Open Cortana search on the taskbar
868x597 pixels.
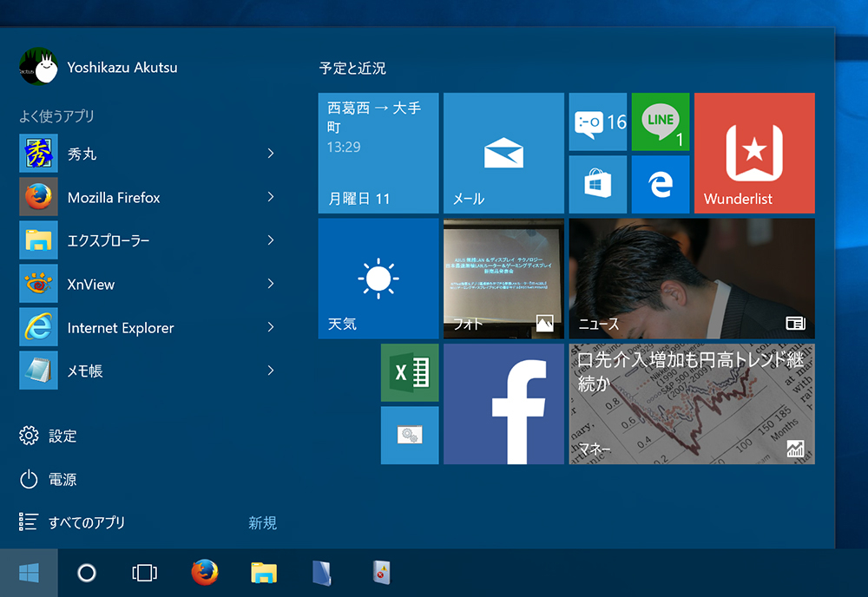point(87,573)
